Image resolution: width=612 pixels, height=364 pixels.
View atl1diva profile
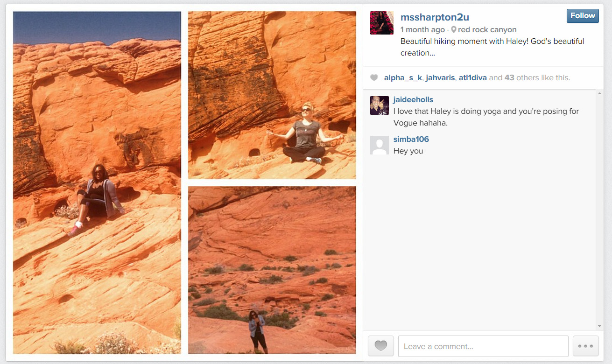(473, 78)
